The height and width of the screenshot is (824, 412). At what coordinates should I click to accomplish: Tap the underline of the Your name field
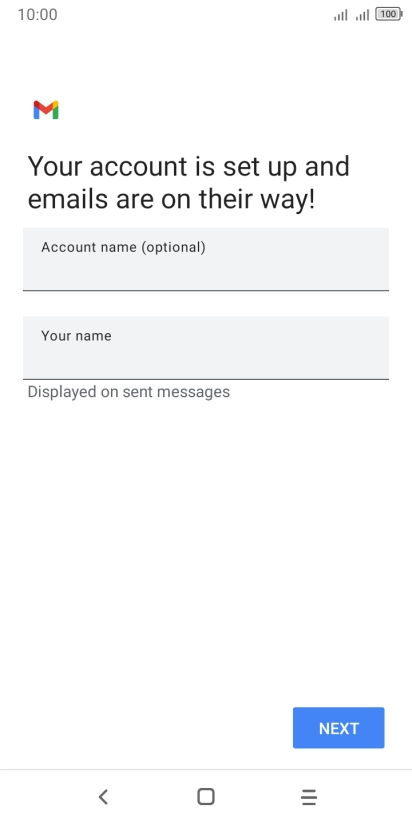[x=206, y=379]
